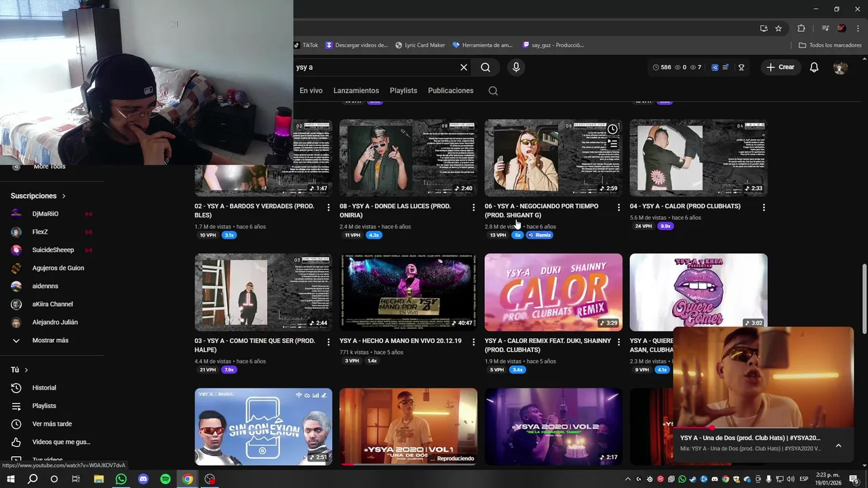
Task: Click install app icon in address bar
Action: (x=764, y=28)
